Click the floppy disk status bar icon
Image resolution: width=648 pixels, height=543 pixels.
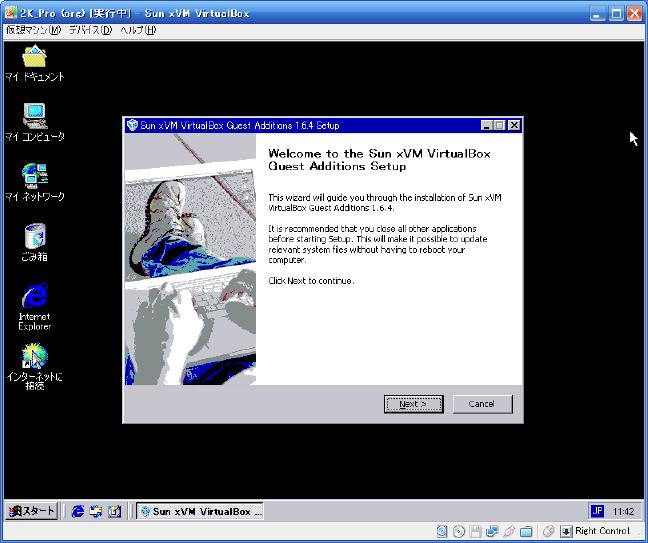click(476, 531)
